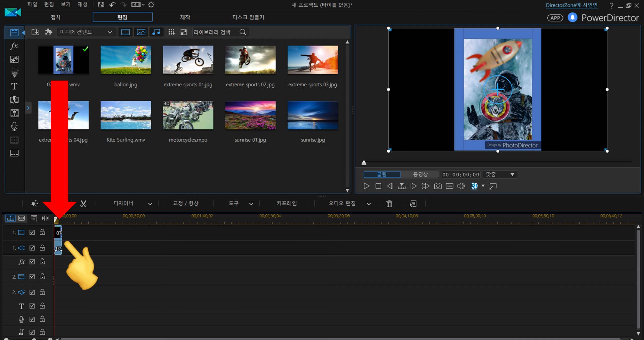Click the take snapshot camera icon
Screen dimensions: 644x340
pos(437,186)
